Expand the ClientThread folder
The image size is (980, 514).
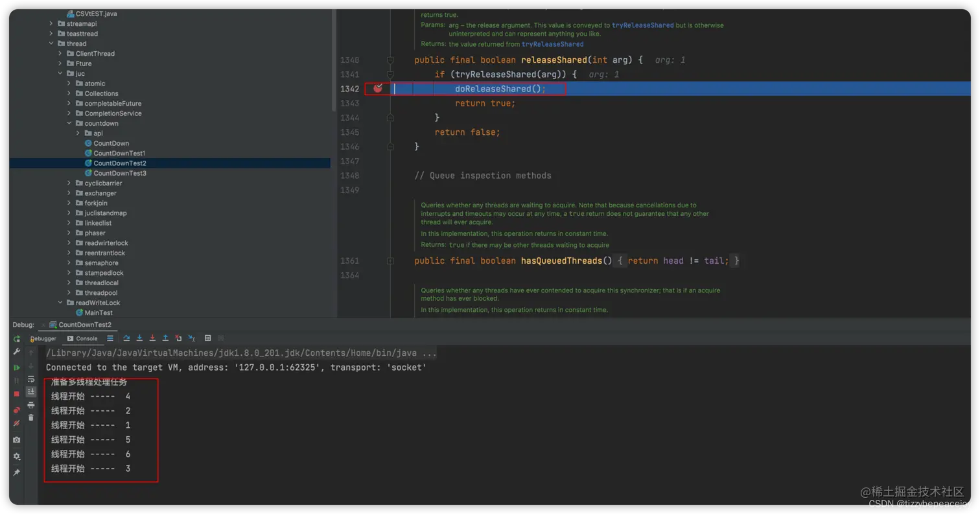click(x=60, y=54)
